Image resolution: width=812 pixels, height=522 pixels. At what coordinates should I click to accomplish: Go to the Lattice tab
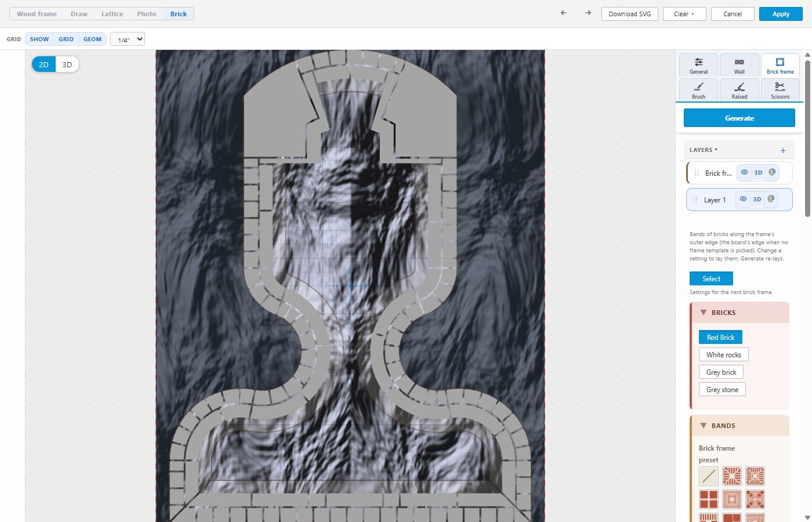click(112, 14)
